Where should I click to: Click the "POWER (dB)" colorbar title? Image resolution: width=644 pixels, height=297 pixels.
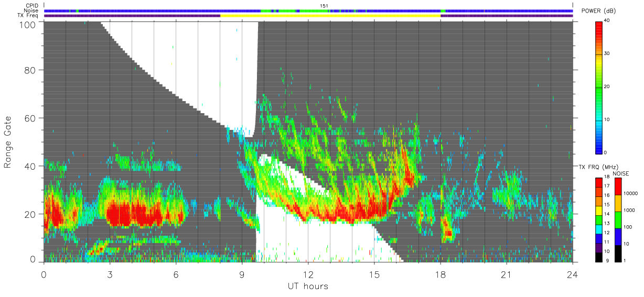599,11
